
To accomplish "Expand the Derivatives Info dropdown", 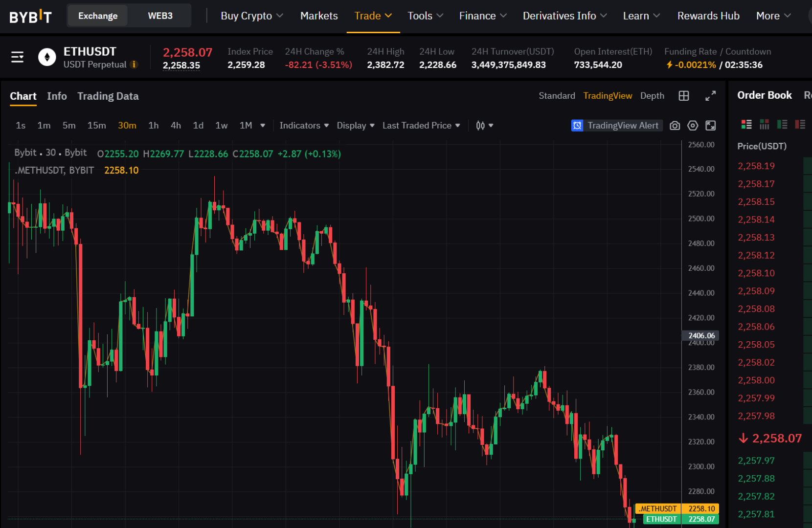I will 565,16.
